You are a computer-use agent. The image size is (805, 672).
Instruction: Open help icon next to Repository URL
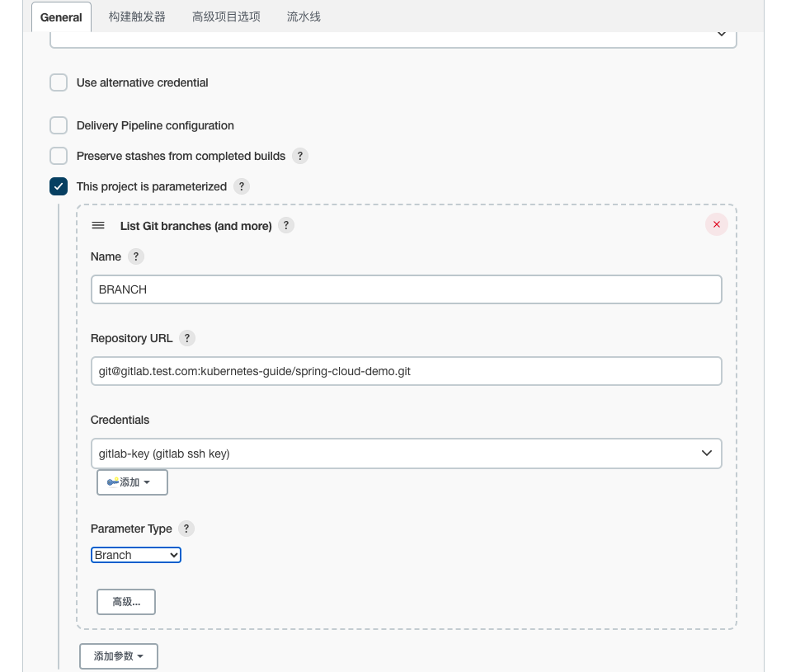[x=187, y=338]
